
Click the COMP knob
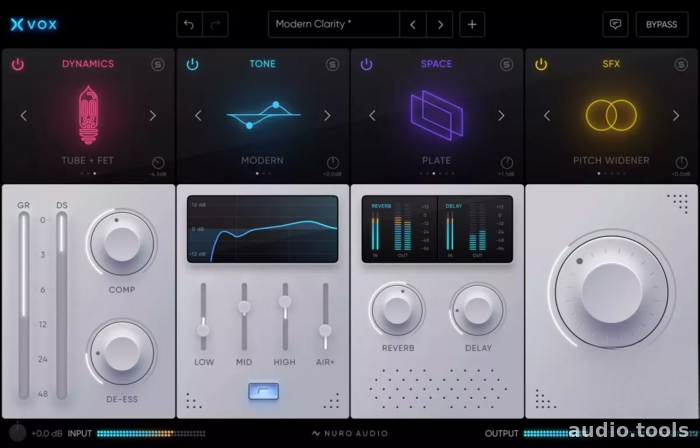coord(122,244)
